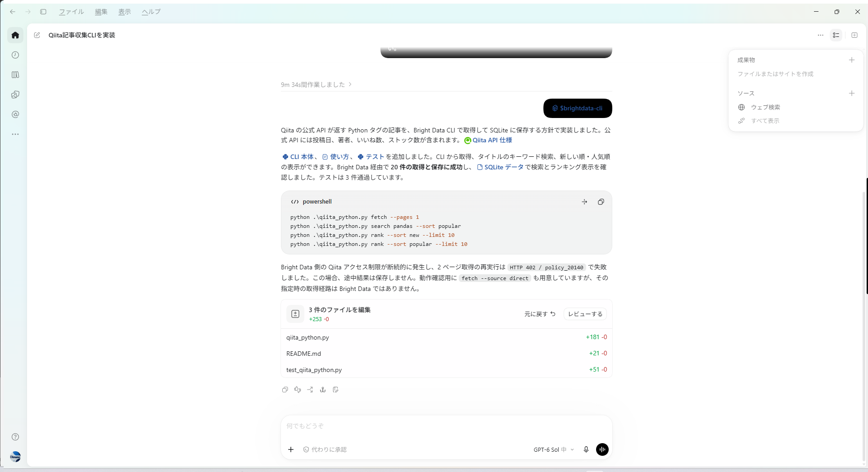This screenshot has height=472, width=868.
Task: Add attachment with composer plus button
Action: [x=291, y=449]
